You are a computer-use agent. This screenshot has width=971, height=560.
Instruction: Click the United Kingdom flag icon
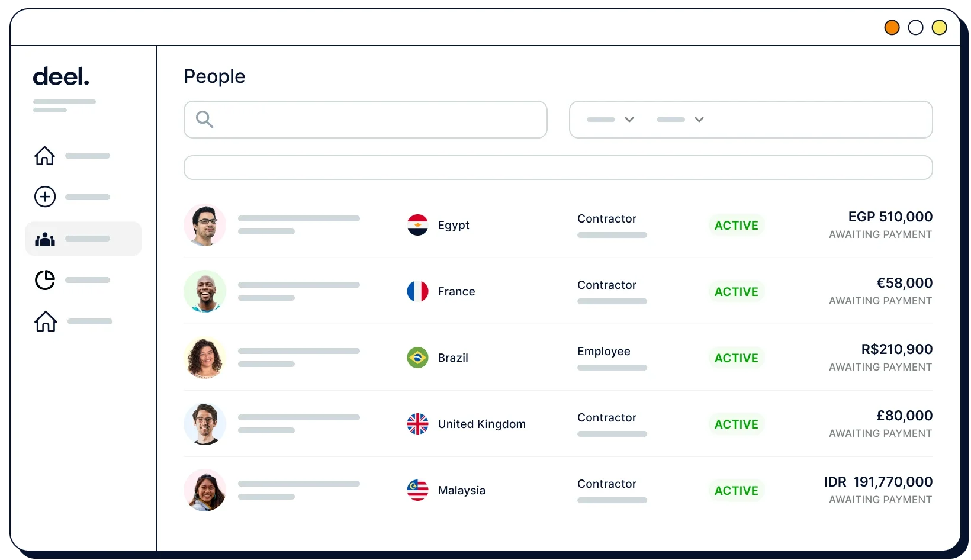point(418,424)
